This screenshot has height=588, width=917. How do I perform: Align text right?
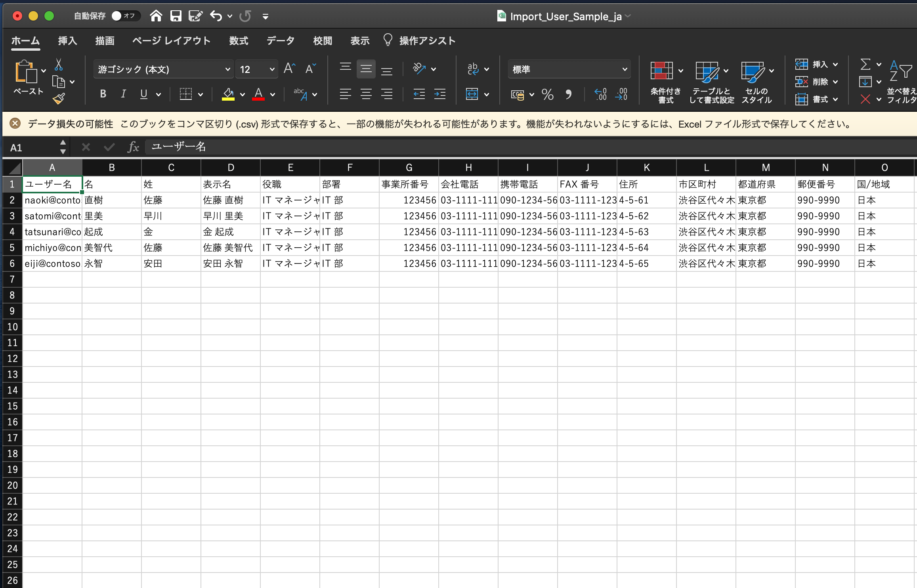387,94
